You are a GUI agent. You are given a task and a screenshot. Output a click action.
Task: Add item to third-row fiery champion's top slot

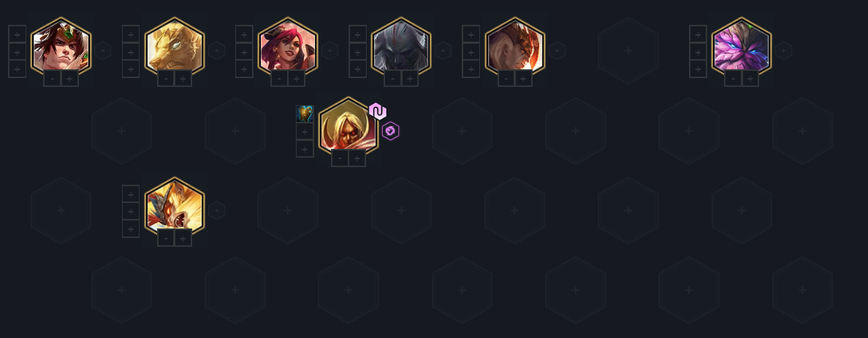pyautogui.click(x=131, y=193)
